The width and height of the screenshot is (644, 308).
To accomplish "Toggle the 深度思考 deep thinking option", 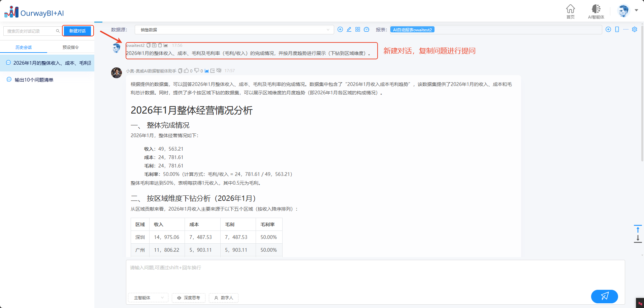I will (x=189, y=298).
